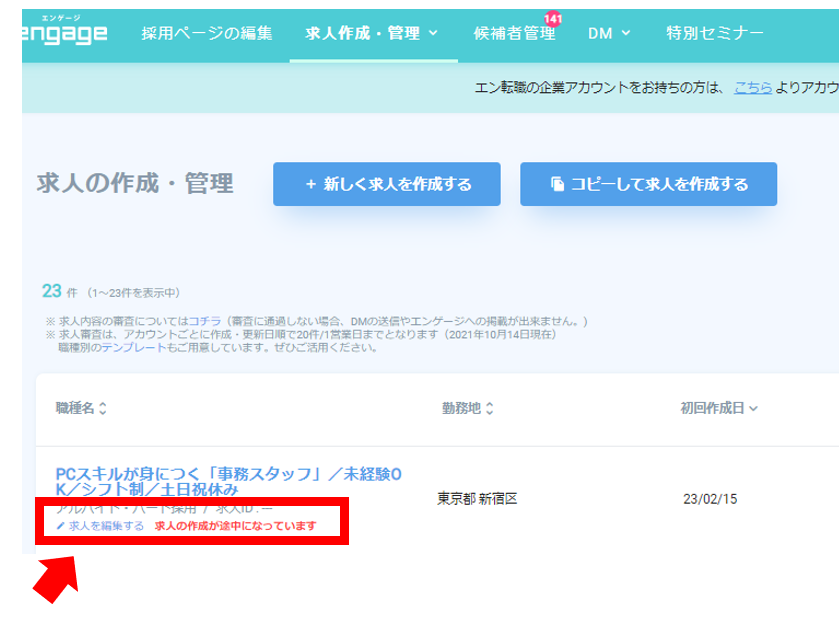Viewport: 839px width, 628px height.
Task: Open 採用ページの編集 menu item
Action: [x=207, y=33]
